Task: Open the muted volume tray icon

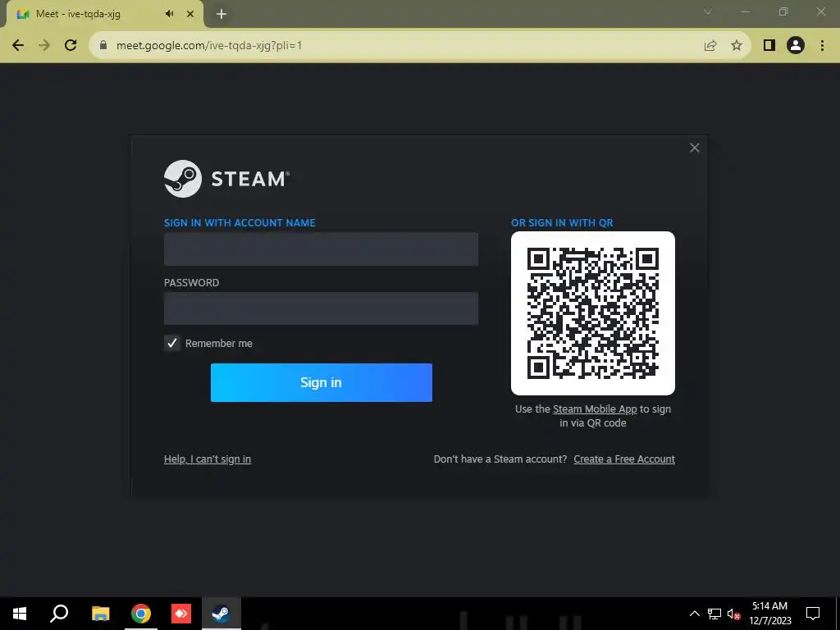Action: [733, 614]
